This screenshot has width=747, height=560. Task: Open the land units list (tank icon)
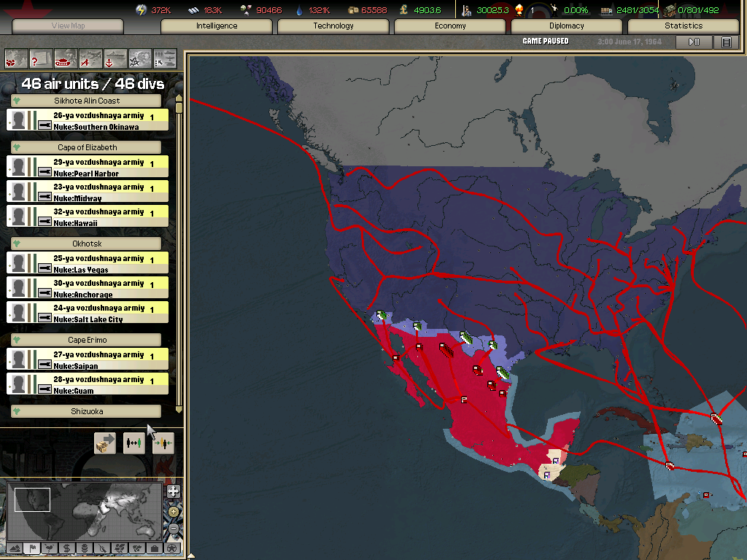(x=66, y=58)
